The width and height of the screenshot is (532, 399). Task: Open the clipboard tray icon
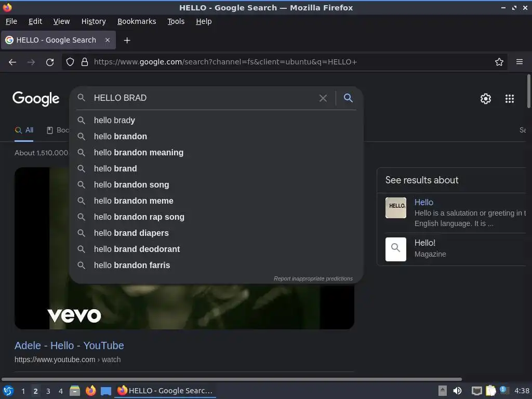490,391
